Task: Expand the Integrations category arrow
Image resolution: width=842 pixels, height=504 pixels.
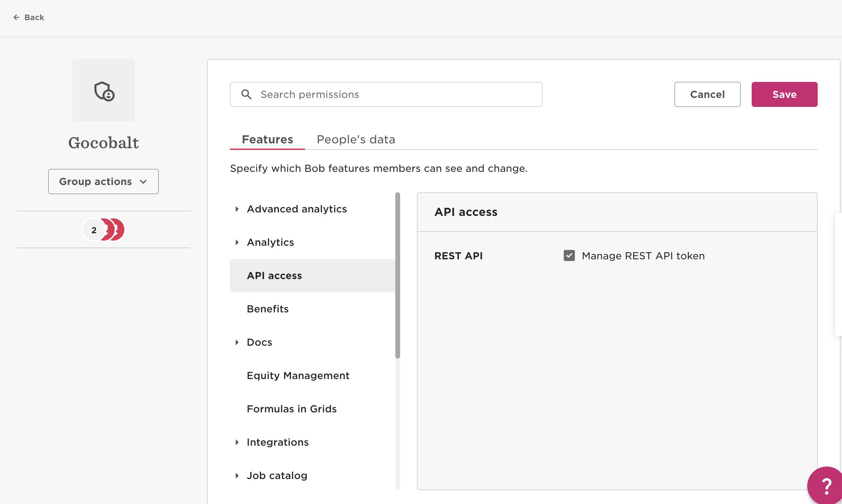Action: coord(237,442)
